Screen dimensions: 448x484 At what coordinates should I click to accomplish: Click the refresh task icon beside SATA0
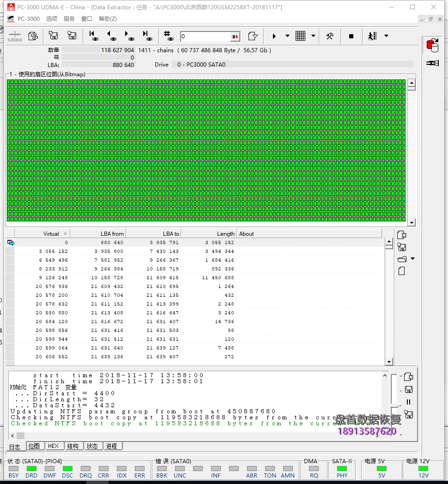33,36
